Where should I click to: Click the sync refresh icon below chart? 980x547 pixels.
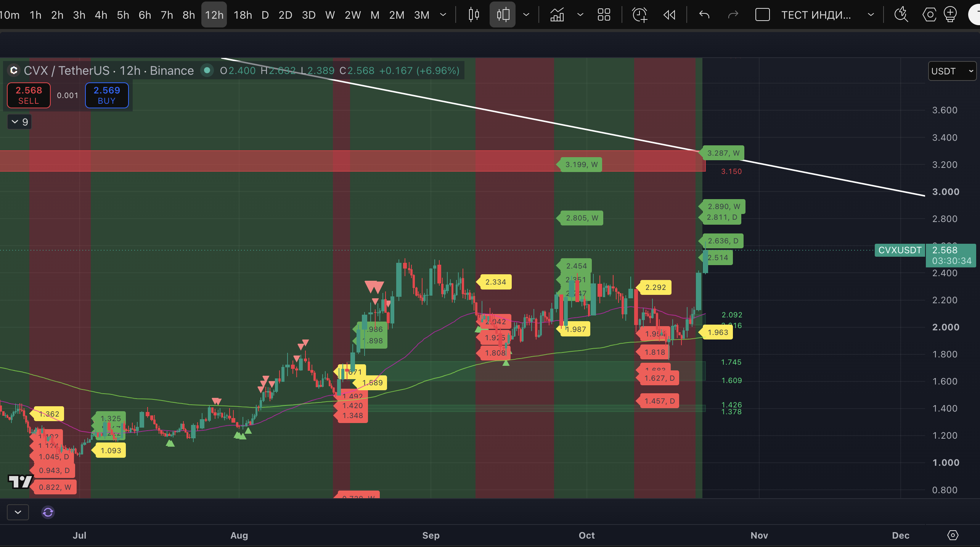click(48, 512)
